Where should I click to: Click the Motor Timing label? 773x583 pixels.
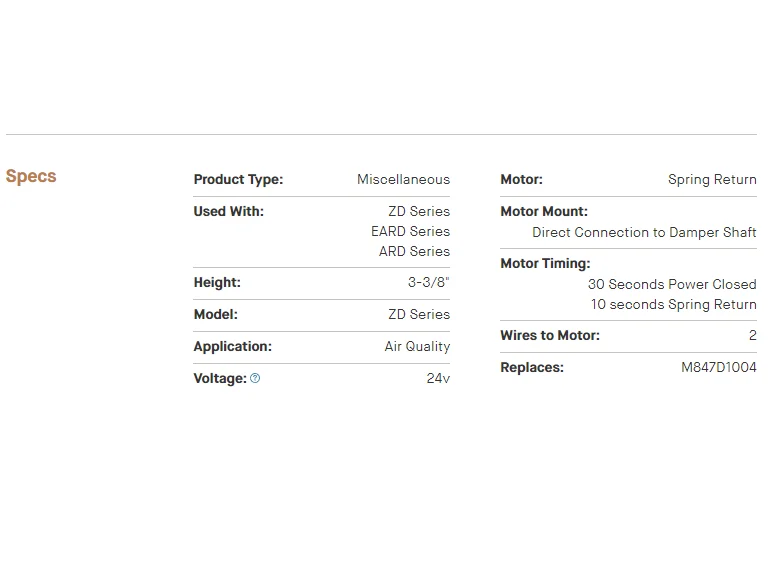pyautogui.click(x=545, y=264)
